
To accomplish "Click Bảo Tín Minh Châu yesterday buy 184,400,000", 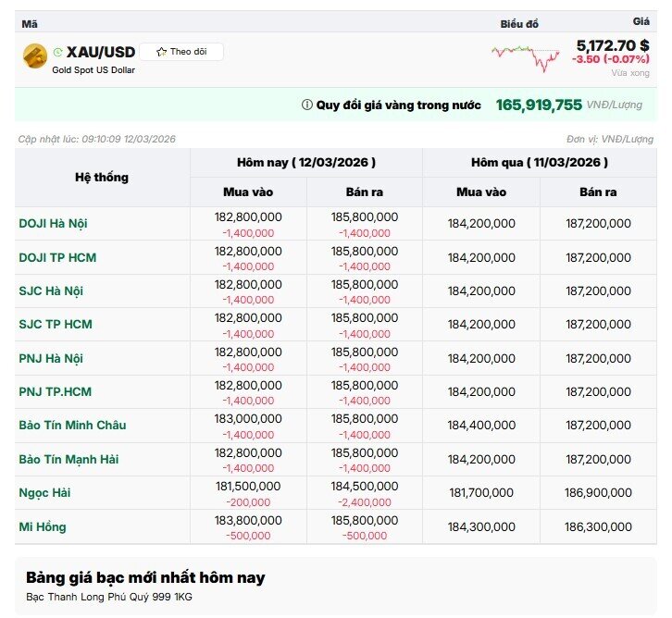I will [x=481, y=426].
